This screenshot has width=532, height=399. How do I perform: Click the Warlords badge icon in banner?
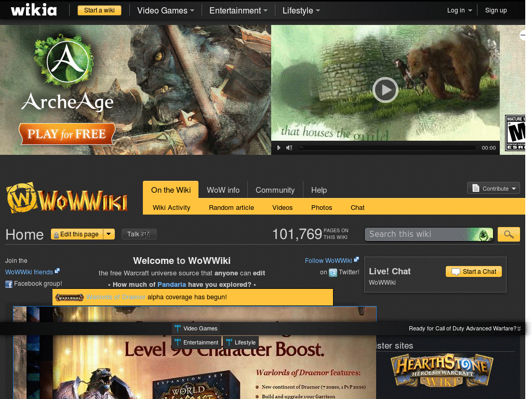coord(70,298)
